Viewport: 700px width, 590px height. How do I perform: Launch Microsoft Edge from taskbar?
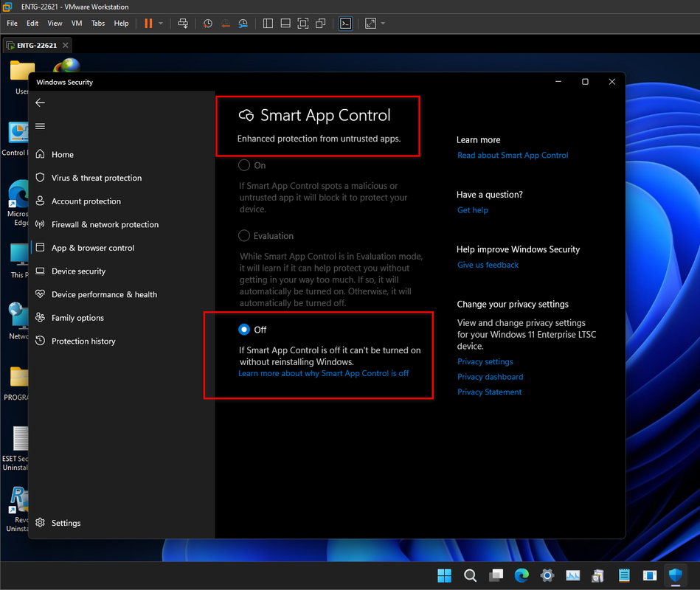[521, 576]
